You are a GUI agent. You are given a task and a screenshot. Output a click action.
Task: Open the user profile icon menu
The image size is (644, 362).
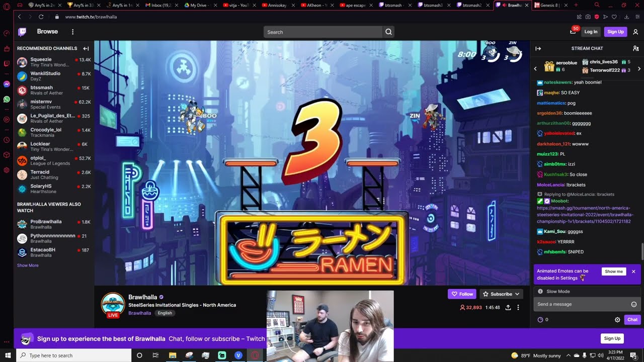point(635,32)
